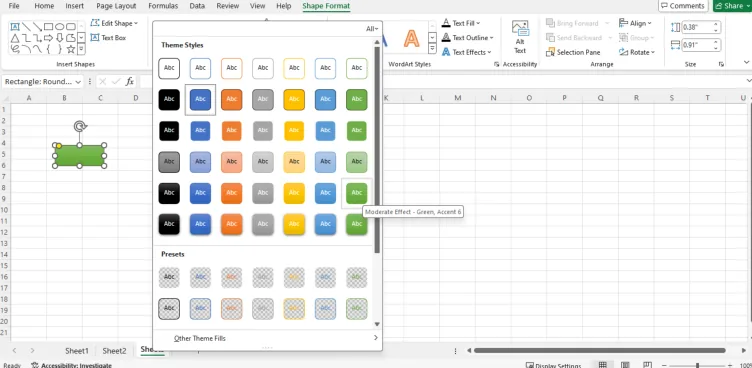Open Display Settings in status bar
The width and height of the screenshot is (752, 368).
(x=553, y=365)
